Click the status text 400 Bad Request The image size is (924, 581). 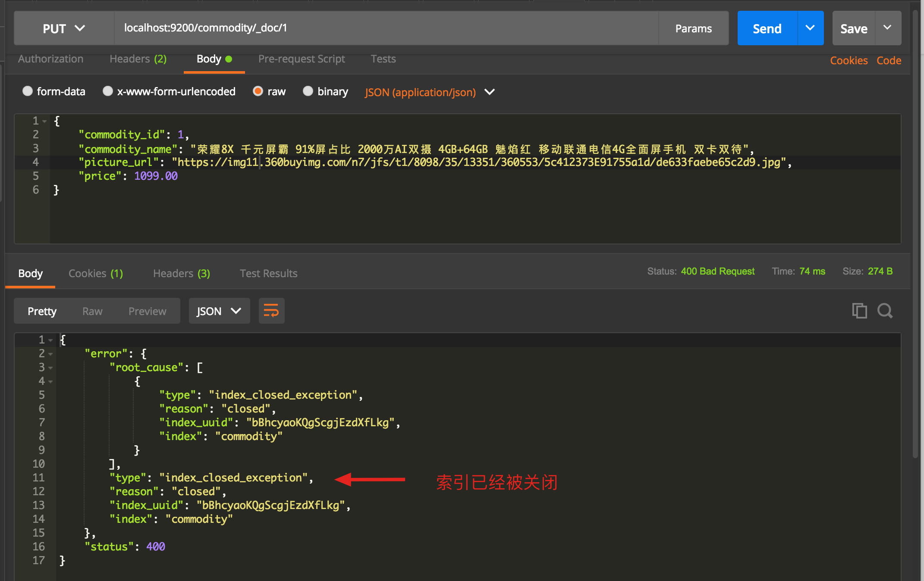pyautogui.click(x=718, y=272)
